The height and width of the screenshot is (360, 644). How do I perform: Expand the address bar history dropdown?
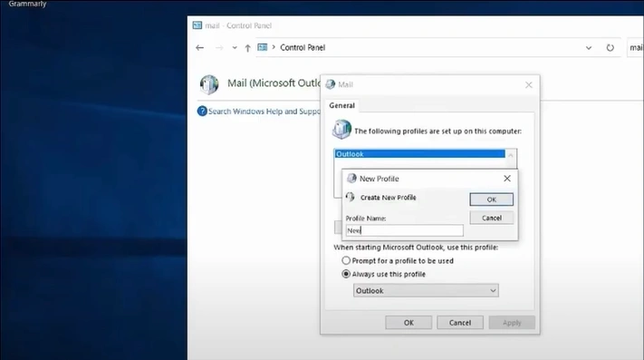(589, 48)
